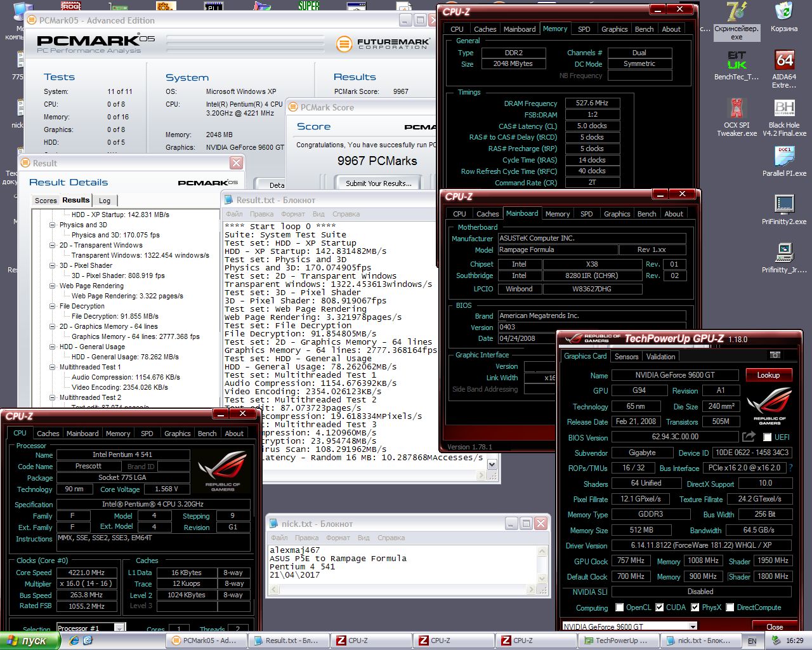Collapse 2D - Transparent Windows node
The width and height of the screenshot is (812, 650).
tap(53, 245)
